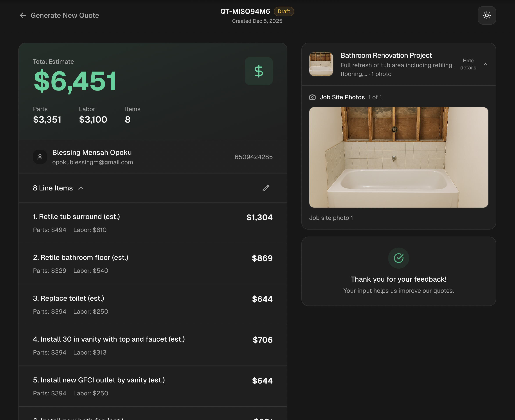The image size is (515, 420).
Task: Collapse project details with chevron arrow
Action: tap(485, 64)
